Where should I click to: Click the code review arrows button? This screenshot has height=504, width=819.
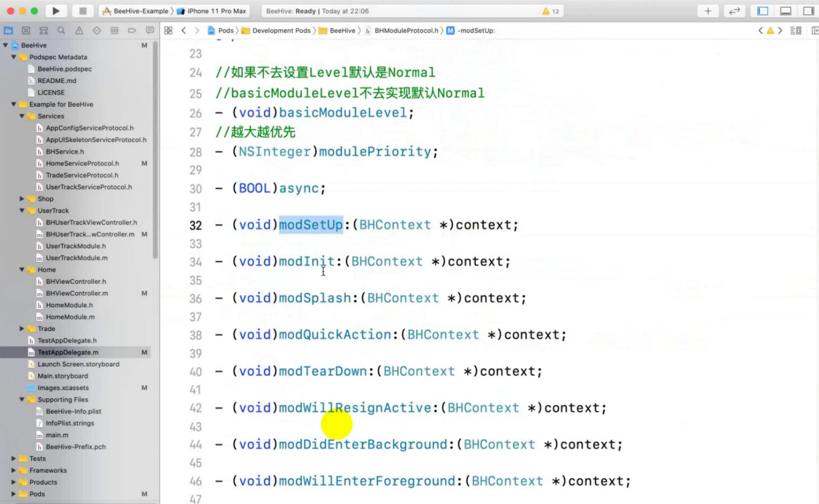coord(734,11)
